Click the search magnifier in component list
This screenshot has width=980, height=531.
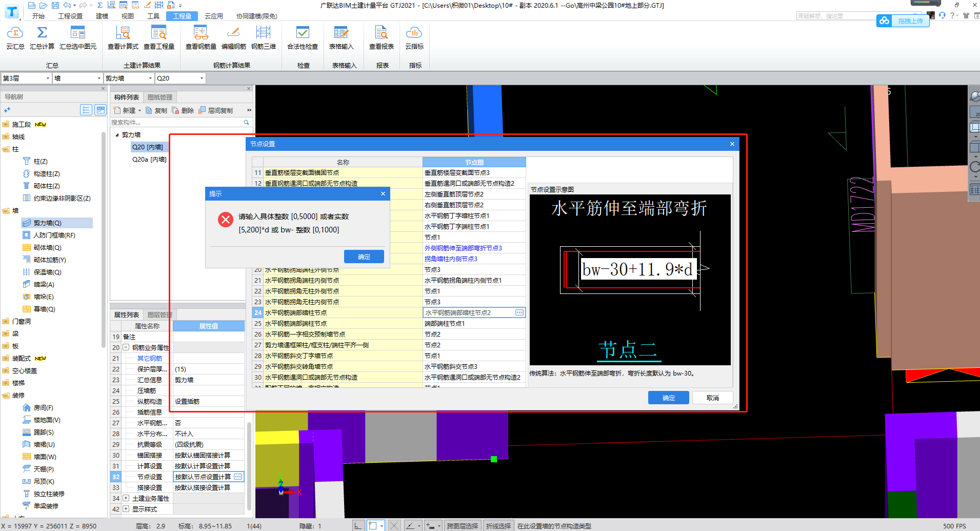[246, 122]
